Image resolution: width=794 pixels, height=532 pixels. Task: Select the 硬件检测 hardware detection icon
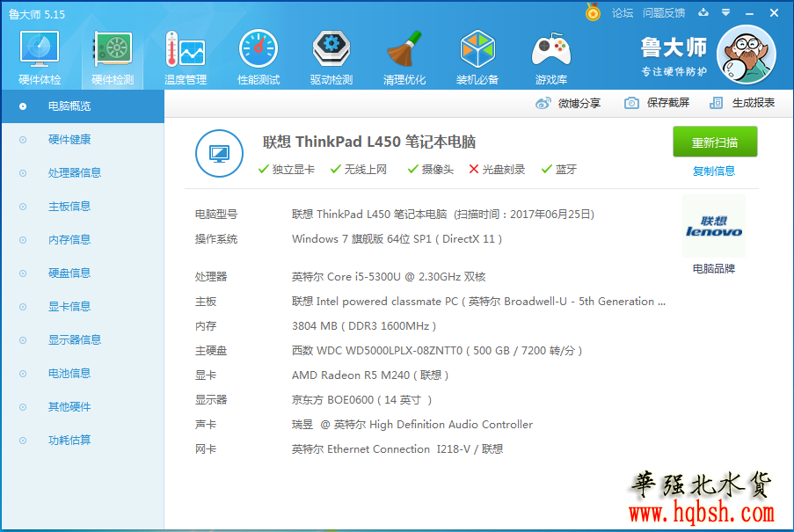[113, 58]
